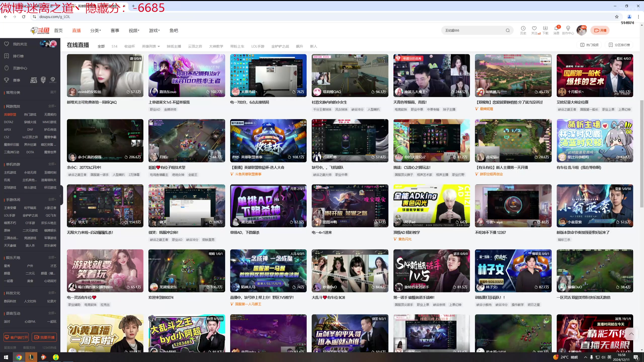Click the 分区排行榜 button
The height and width of the screenshot is (362, 644).
coord(619,45)
